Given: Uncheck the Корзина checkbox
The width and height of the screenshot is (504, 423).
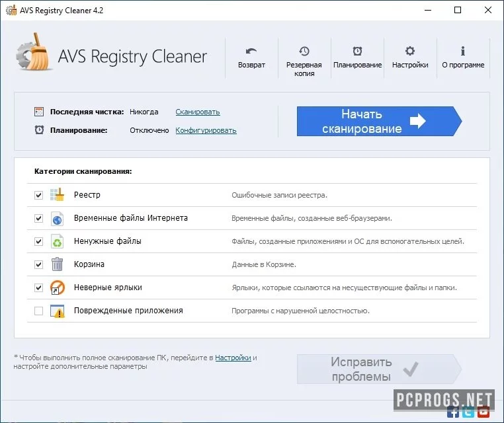Looking at the screenshot, I should click(38, 264).
